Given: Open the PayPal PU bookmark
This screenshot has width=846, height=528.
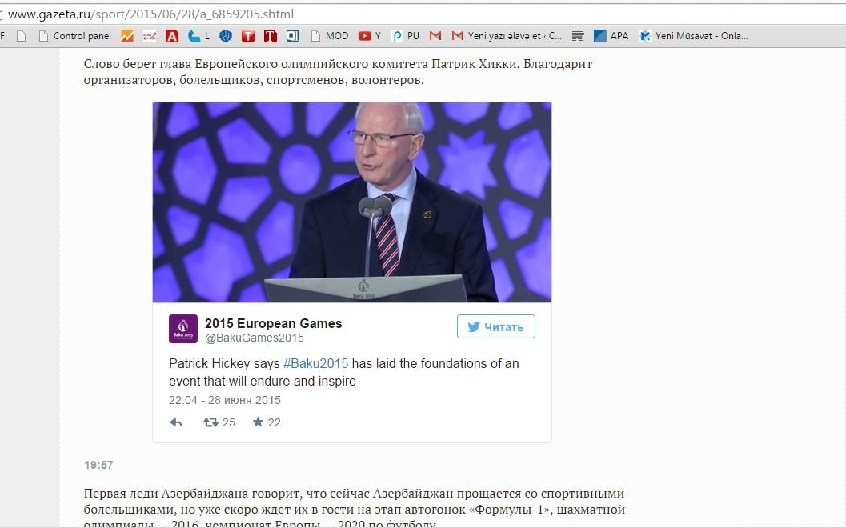Looking at the screenshot, I should coord(406,36).
